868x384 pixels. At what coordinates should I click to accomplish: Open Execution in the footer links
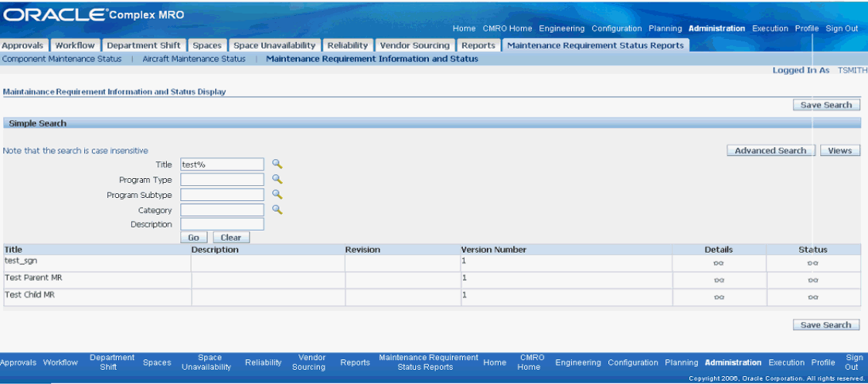[x=787, y=363]
